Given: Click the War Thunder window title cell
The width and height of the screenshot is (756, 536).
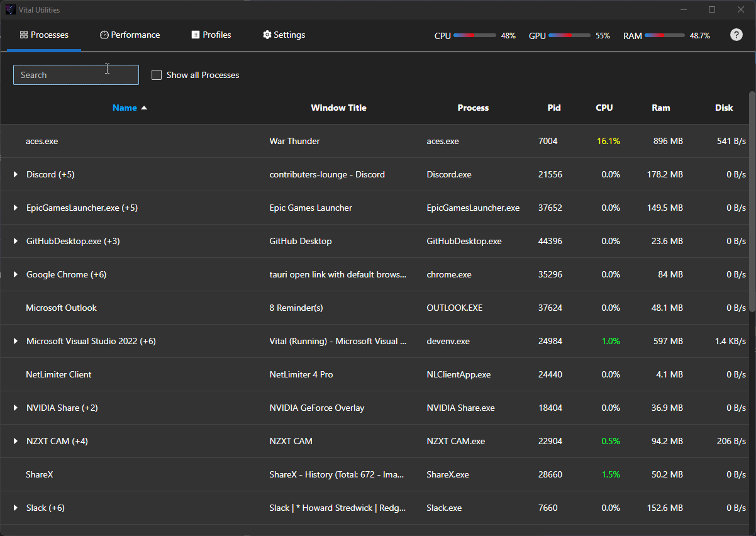Looking at the screenshot, I should tap(294, 141).
